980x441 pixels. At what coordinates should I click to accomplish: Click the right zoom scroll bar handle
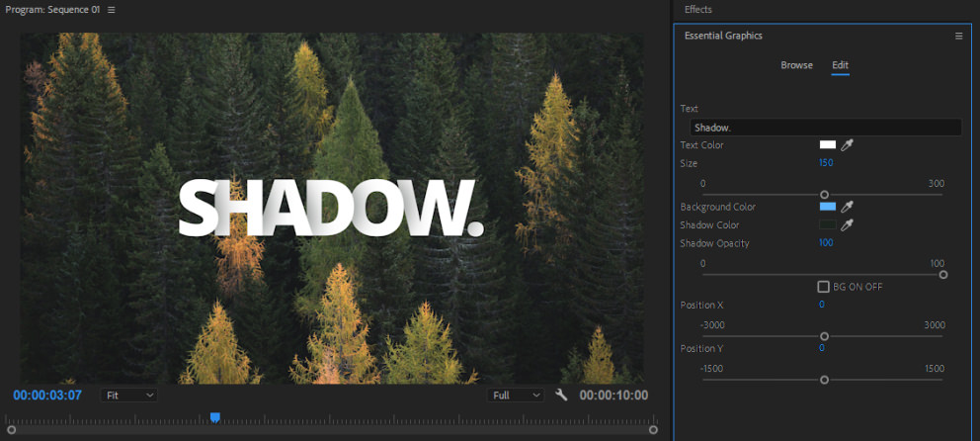pos(653,430)
